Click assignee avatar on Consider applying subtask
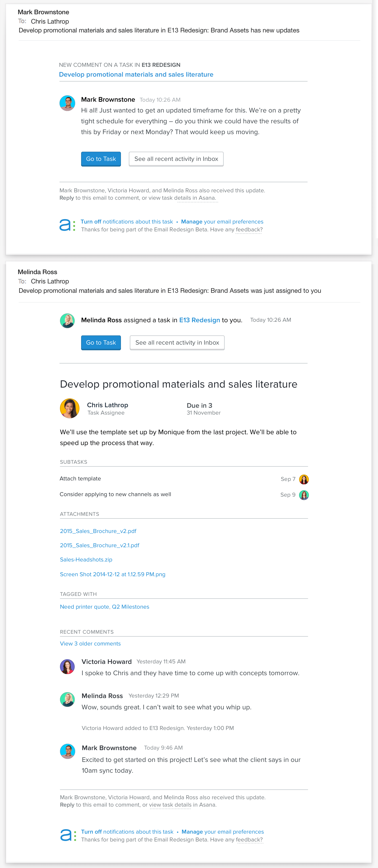Screen dimensions: 378x868 point(304,495)
